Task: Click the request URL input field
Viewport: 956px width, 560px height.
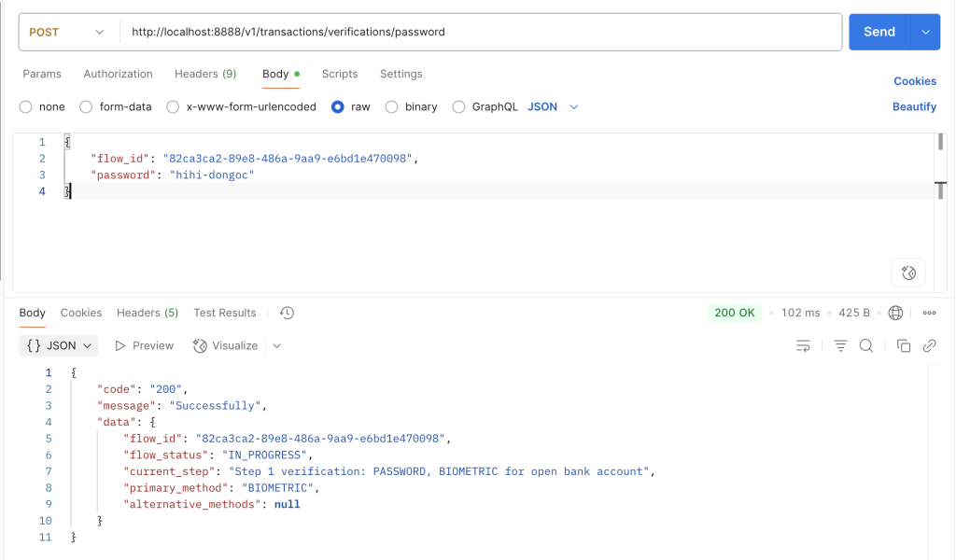Action: [481, 32]
